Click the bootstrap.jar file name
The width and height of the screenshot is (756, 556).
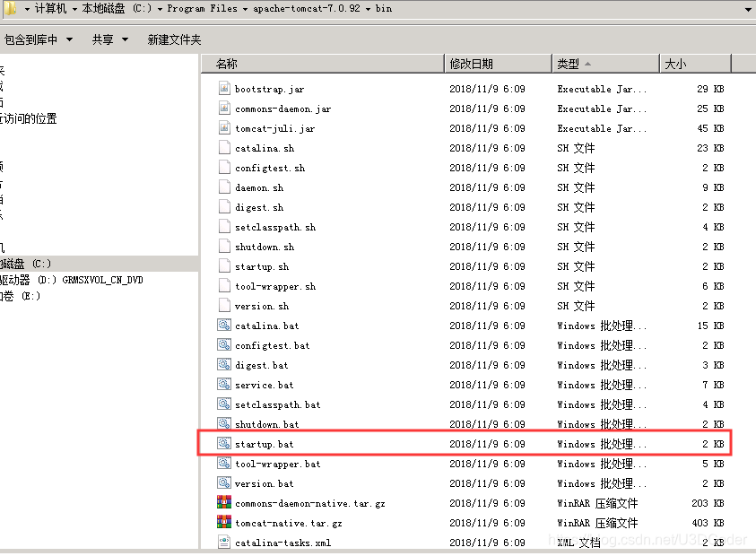pos(270,89)
